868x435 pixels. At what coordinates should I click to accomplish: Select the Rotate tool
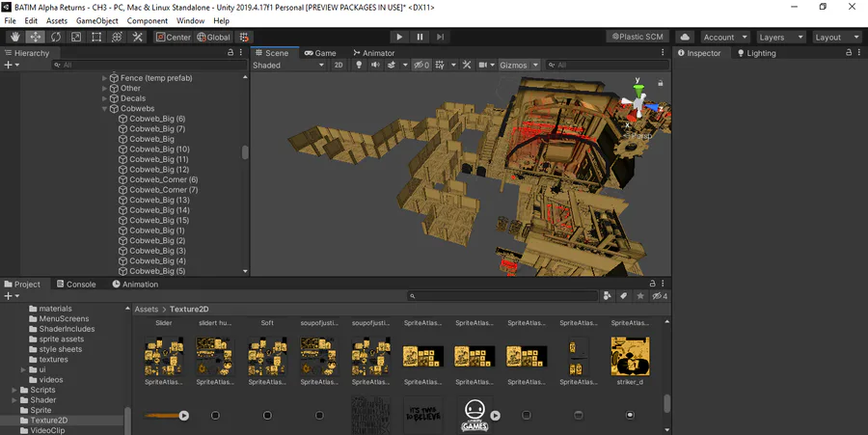click(56, 37)
